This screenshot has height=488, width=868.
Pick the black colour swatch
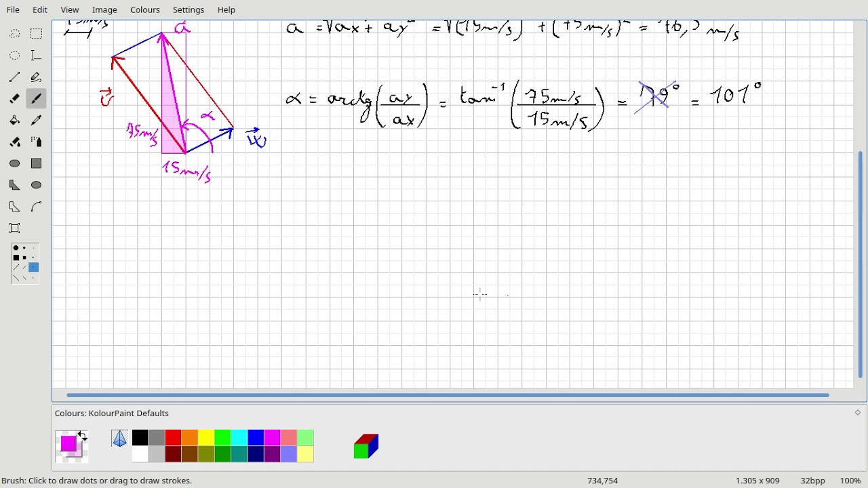140,438
